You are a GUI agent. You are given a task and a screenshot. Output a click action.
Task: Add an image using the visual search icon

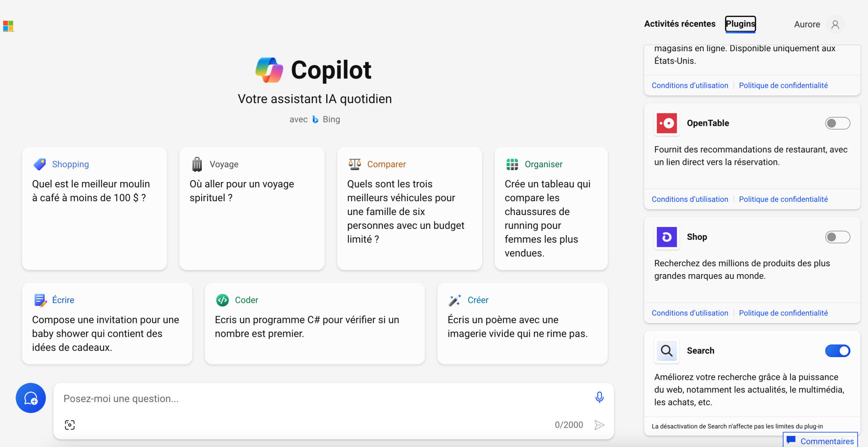point(70,425)
